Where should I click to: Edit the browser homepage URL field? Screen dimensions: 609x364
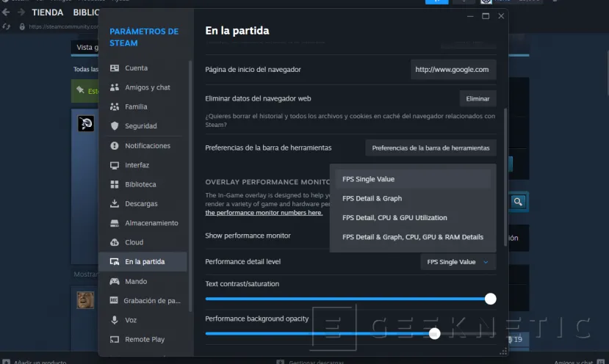click(x=453, y=70)
